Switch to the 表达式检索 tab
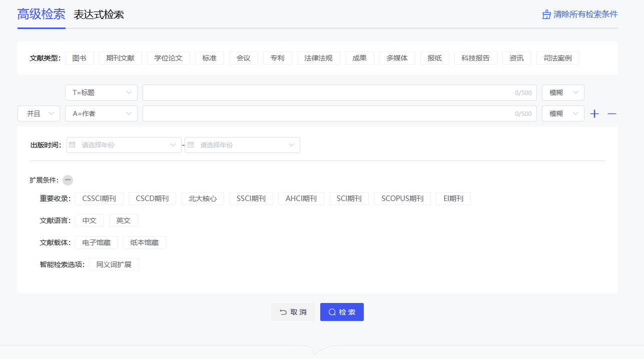The image size is (644, 360). pos(99,15)
